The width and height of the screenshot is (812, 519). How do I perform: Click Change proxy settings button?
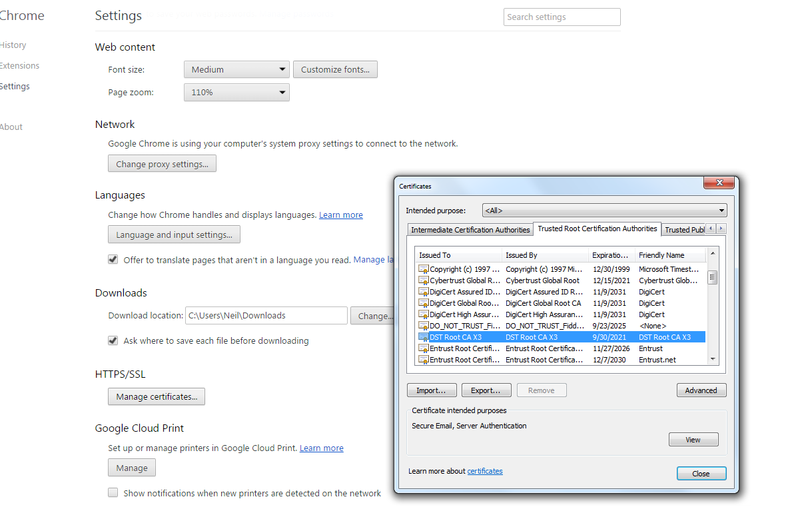[162, 164]
